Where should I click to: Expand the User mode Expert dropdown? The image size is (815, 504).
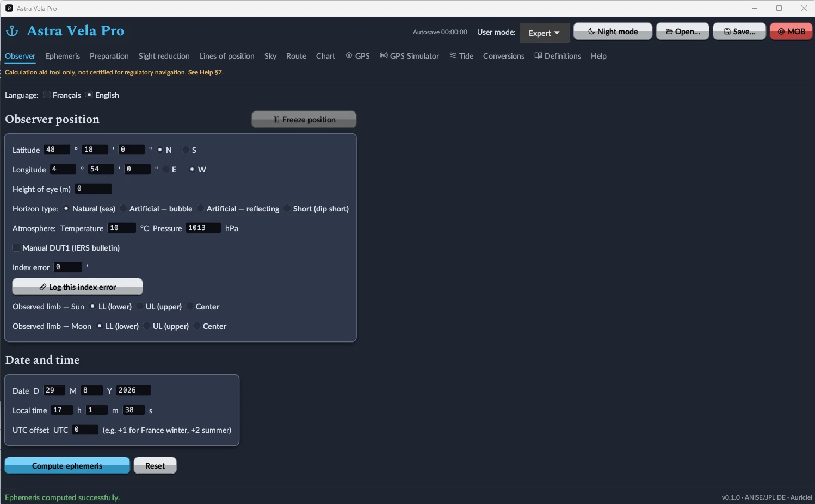544,33
